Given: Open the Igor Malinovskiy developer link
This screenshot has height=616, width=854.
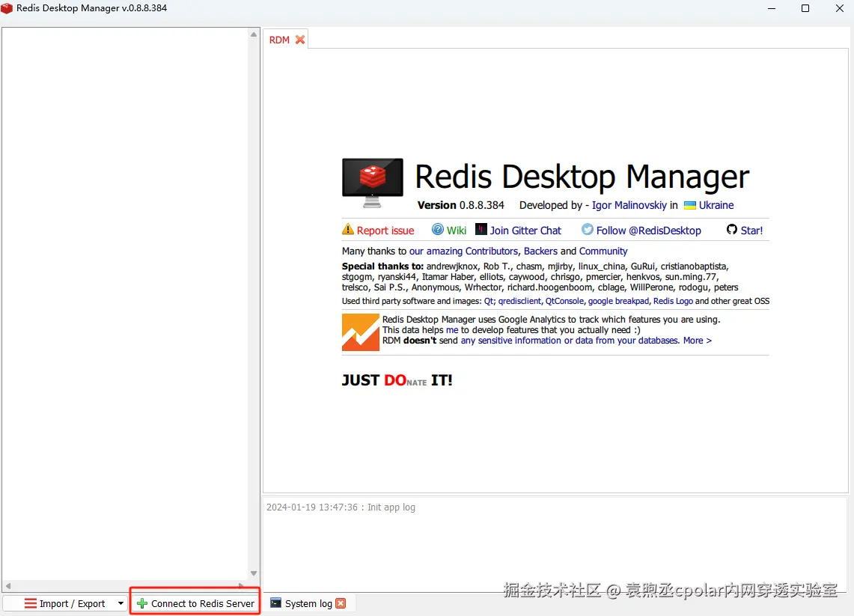Looking at the screenshot, I should click(629, 205).
